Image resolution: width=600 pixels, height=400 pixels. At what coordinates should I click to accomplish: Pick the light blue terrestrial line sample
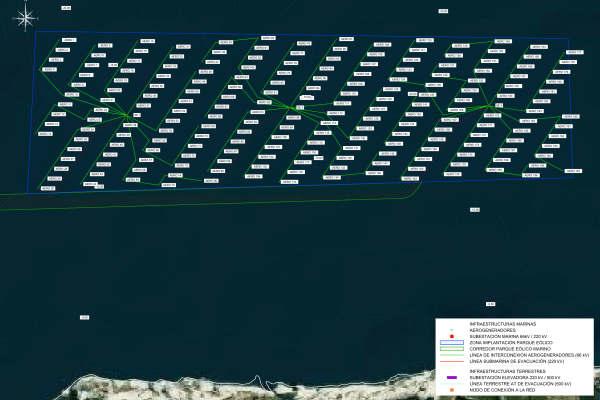click(452, 384)
